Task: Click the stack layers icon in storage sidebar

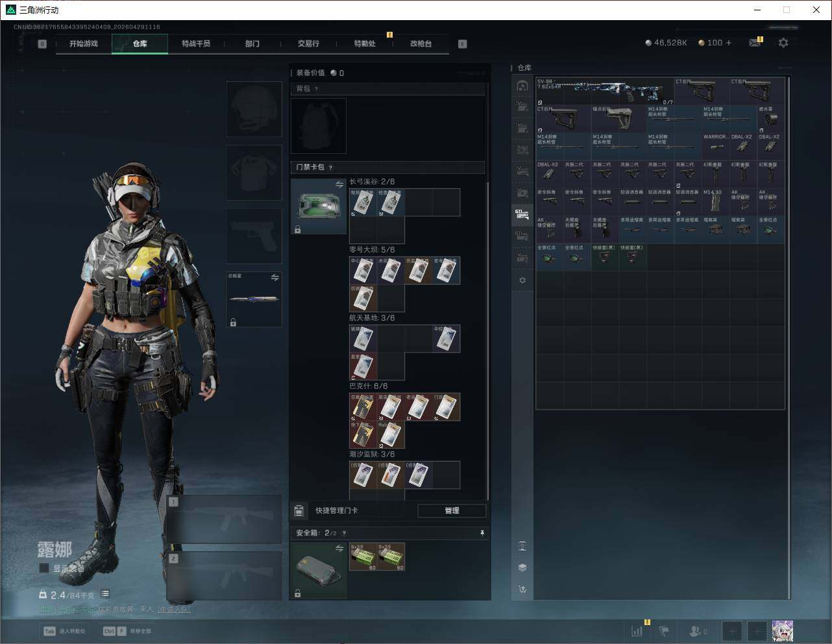Action: point(522,567)
